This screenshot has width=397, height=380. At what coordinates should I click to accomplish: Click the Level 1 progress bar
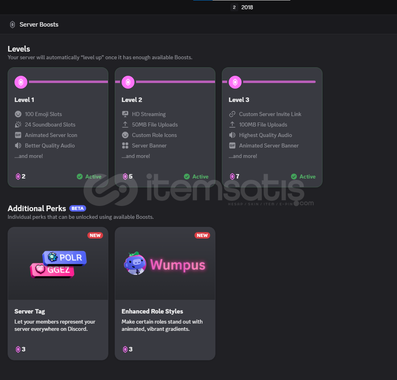(68, 82)
